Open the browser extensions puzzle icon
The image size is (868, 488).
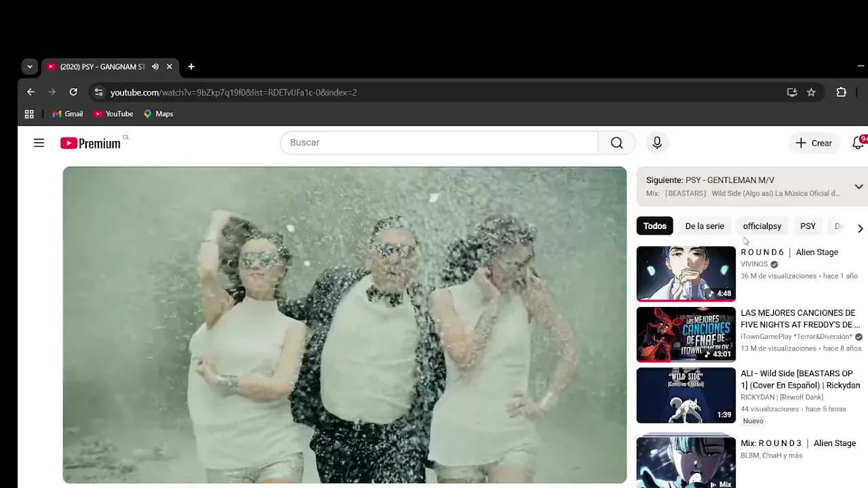pyautogui.click(x=842, y=92)
